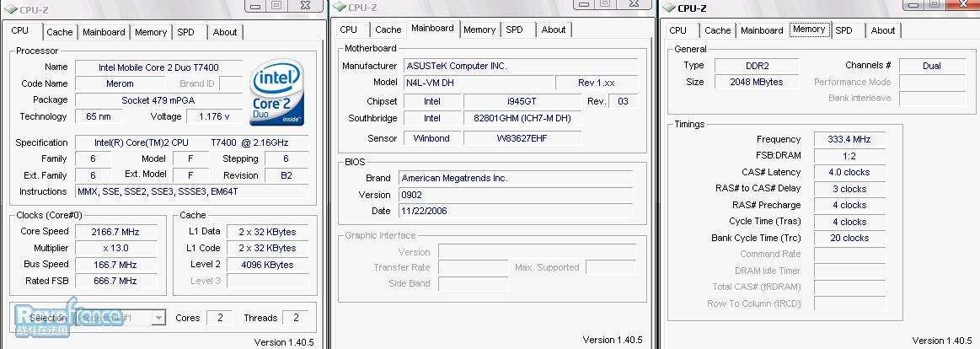
Task: Open Memory tab in left window
Action: [151, 32]
